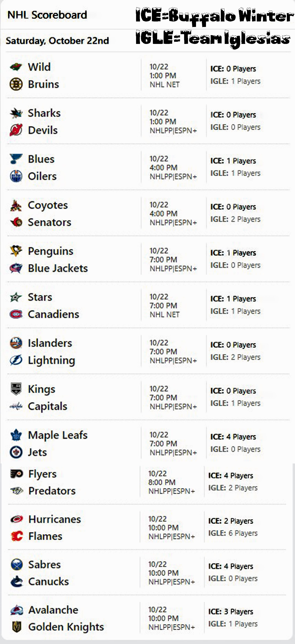Select the Saturday, October 22nd date header
This screenshot has width=295, height=644.
tap(57, 41)
